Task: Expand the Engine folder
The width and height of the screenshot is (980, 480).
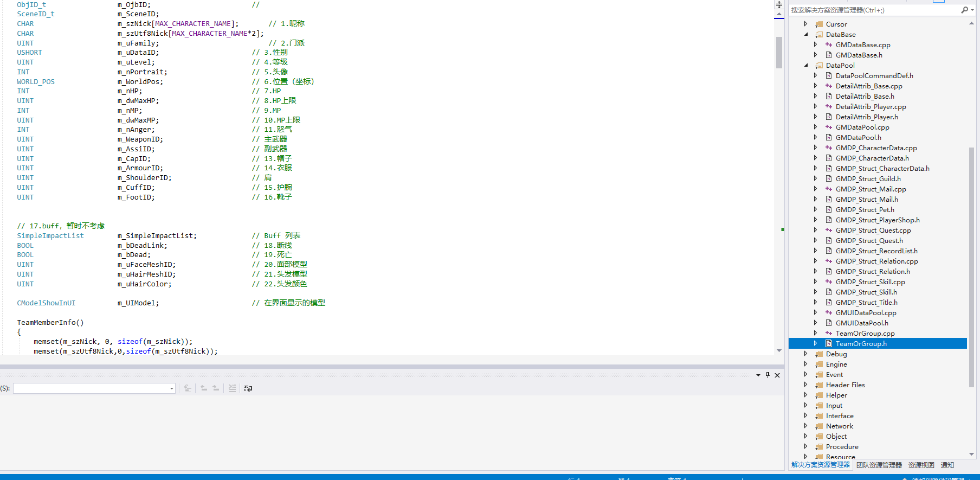Action: tap(806, 364)
